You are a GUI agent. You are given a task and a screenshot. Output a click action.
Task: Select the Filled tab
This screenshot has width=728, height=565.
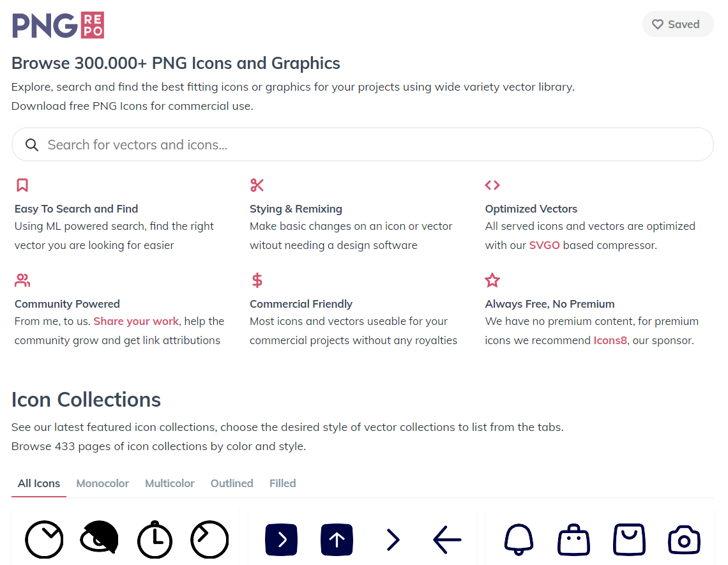282,483
